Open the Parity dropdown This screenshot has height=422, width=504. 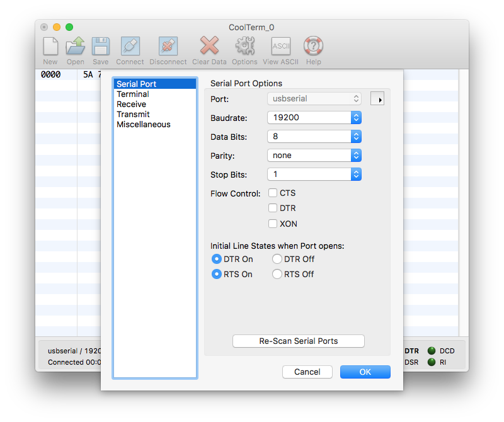pyautogui.click(x=314, y=156)
